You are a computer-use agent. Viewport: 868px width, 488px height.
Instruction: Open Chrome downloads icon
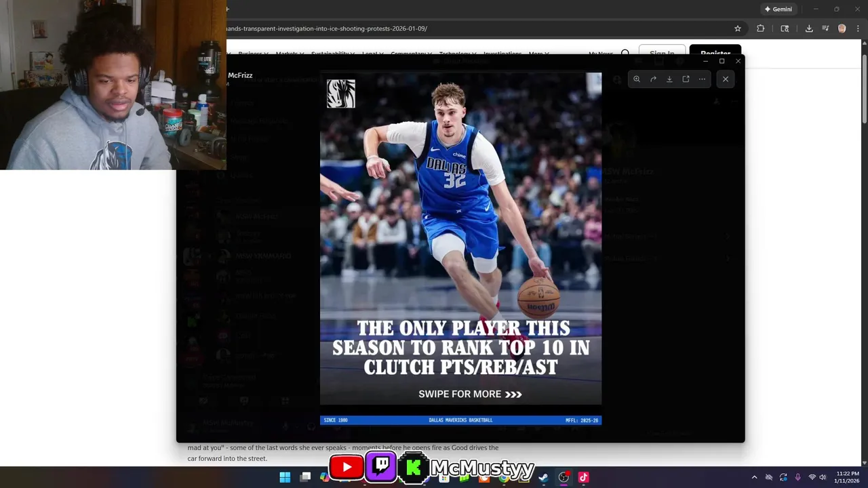[809, 28]
